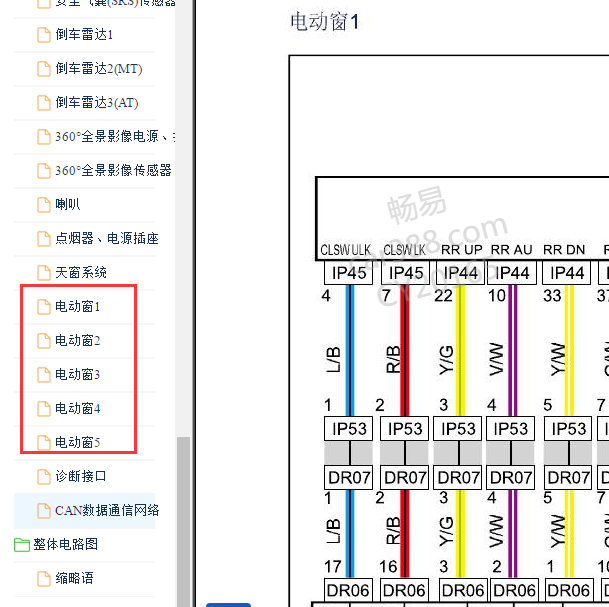609x607 pixels.
Task: Click the 电动窗1 diagram title
Action: coord(325,21)
